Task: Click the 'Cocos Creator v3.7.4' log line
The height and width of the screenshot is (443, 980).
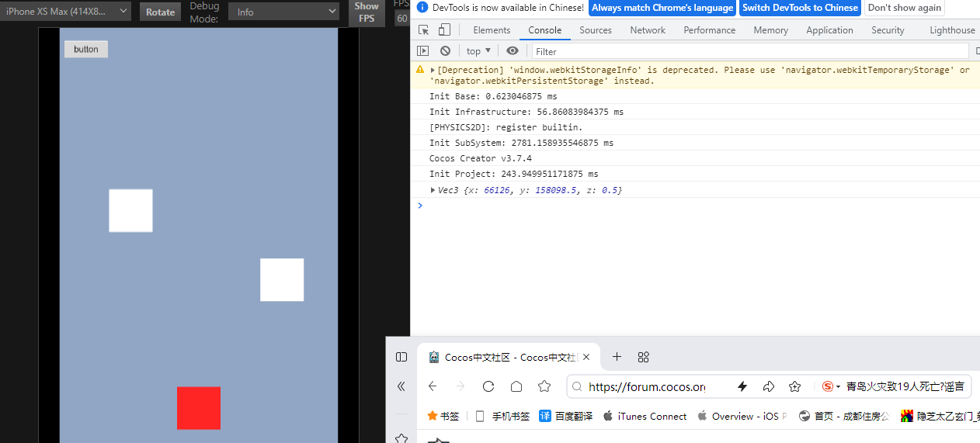Action: pyautogui.click(x=481, y=158)
